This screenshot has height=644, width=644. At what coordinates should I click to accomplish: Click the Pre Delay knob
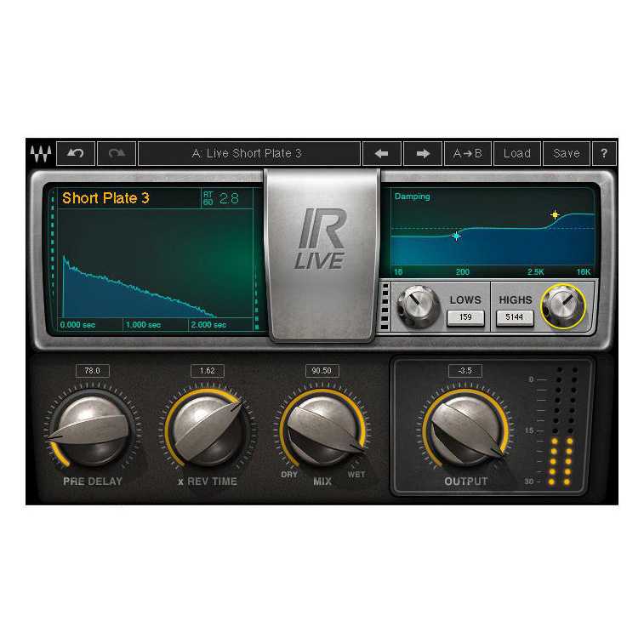93,430
